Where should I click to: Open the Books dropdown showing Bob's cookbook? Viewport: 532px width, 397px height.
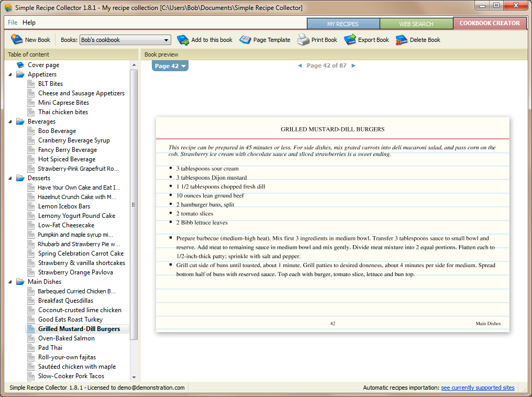click(x=125, y=40)
